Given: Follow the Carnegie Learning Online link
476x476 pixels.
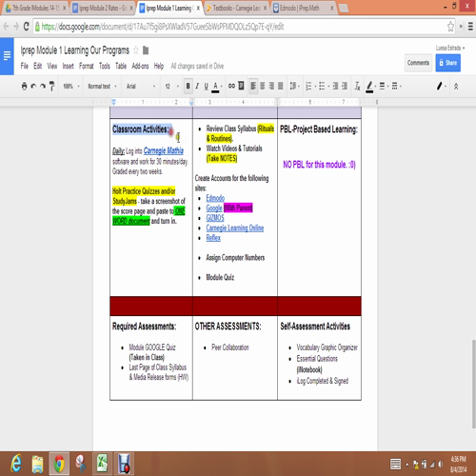Looking at the screenshot, I should (235, 228).
